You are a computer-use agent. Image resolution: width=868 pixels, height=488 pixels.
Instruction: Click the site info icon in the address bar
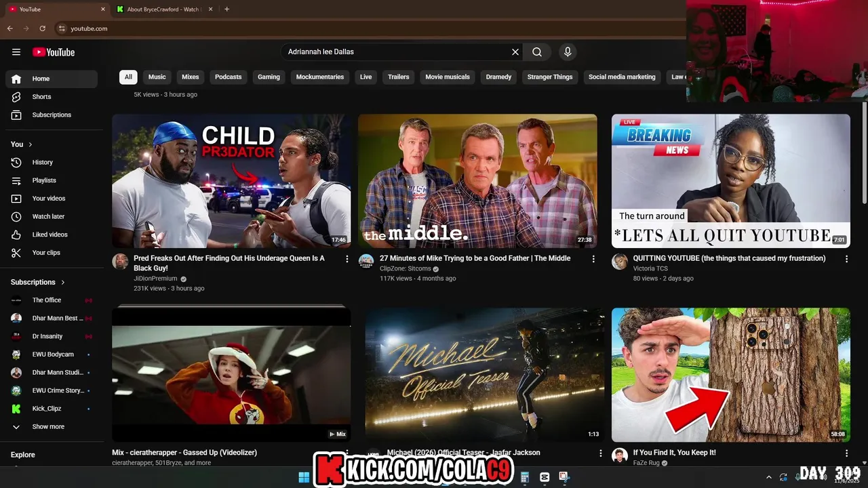[62, 28]
